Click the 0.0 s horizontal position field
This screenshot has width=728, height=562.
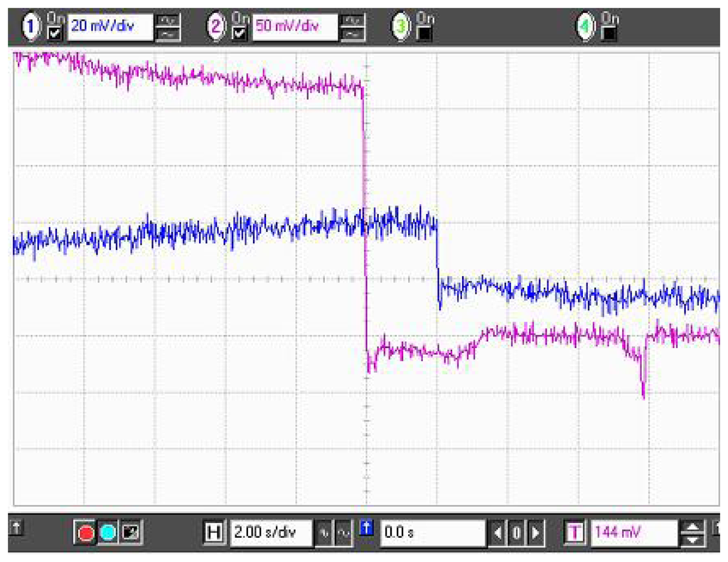tap(432, 531)
